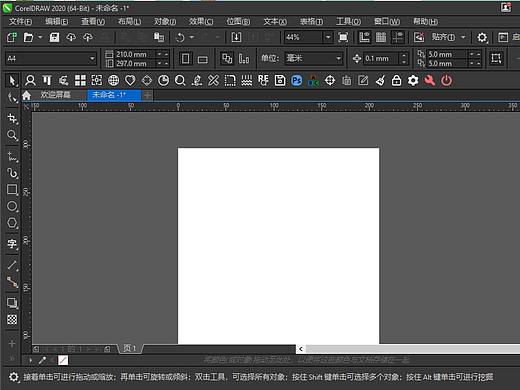This screenshot has width=520, height=390.
Task: Select the 页1 page tab
Action: coord(130,349)
